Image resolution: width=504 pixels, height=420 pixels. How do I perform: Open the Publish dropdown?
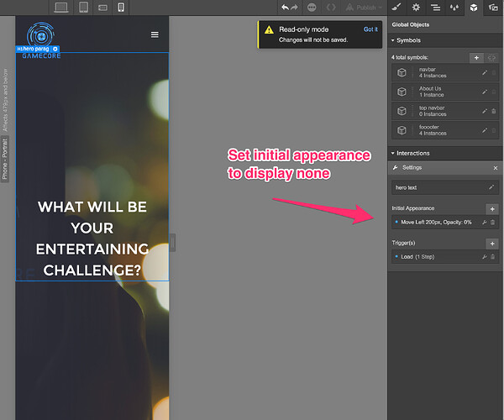pos(364,7)
